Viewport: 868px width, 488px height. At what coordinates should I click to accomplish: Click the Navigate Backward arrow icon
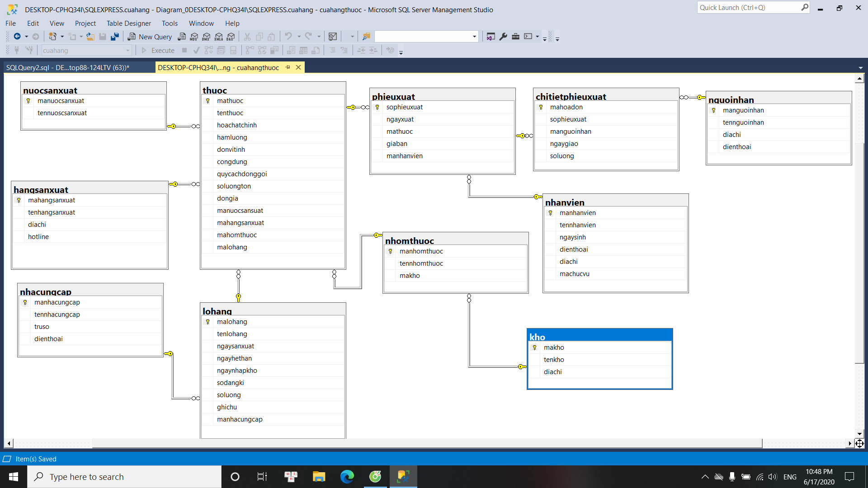point(17,37)
